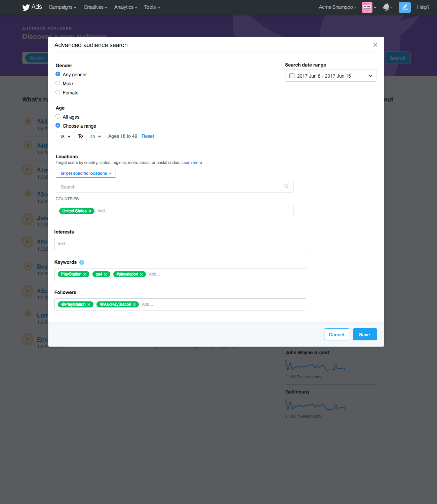Screen dimensions: 437x504
Task: Click the 'Gatlinburg' heading
Action: pos(297,392)
